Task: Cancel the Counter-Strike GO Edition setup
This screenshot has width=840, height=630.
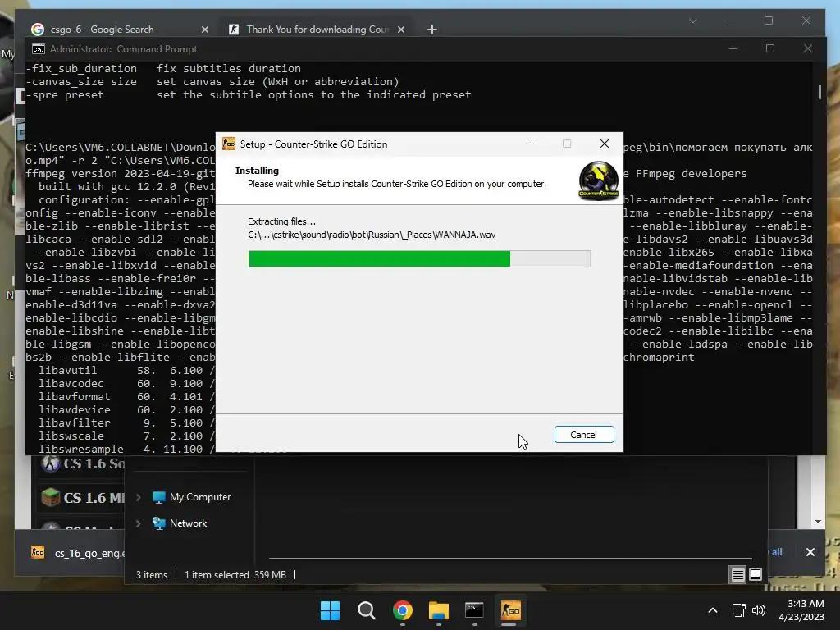Action: coord(584,435)
